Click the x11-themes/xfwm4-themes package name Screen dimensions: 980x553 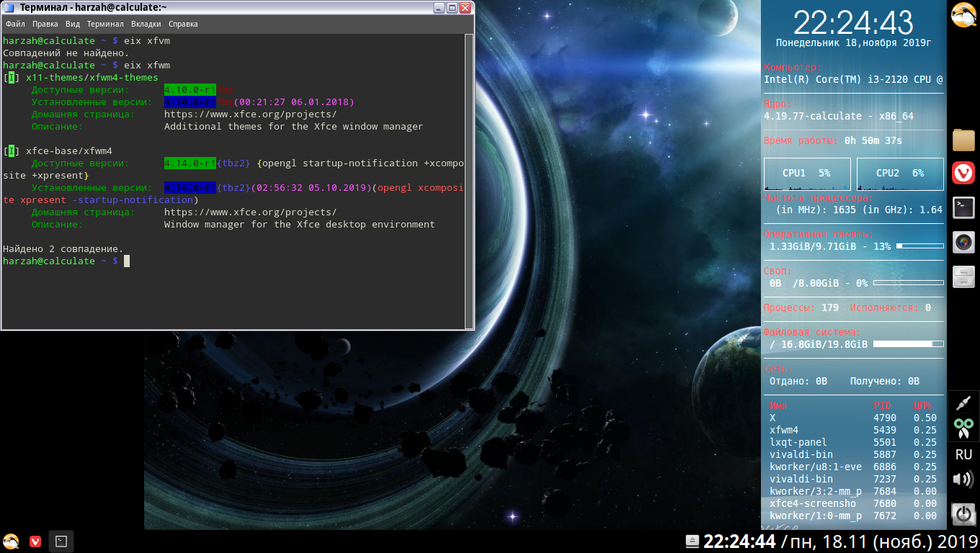tap(92, 77)
